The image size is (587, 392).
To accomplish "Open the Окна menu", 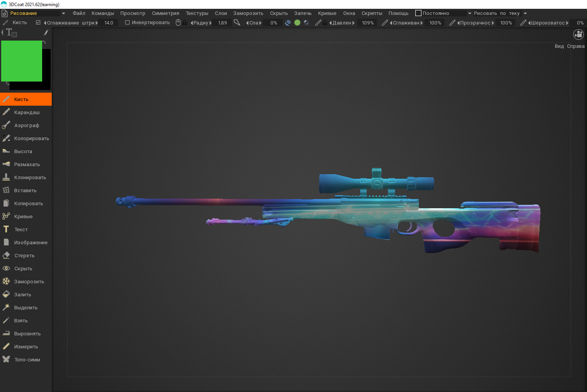I will tap(349, 13).
